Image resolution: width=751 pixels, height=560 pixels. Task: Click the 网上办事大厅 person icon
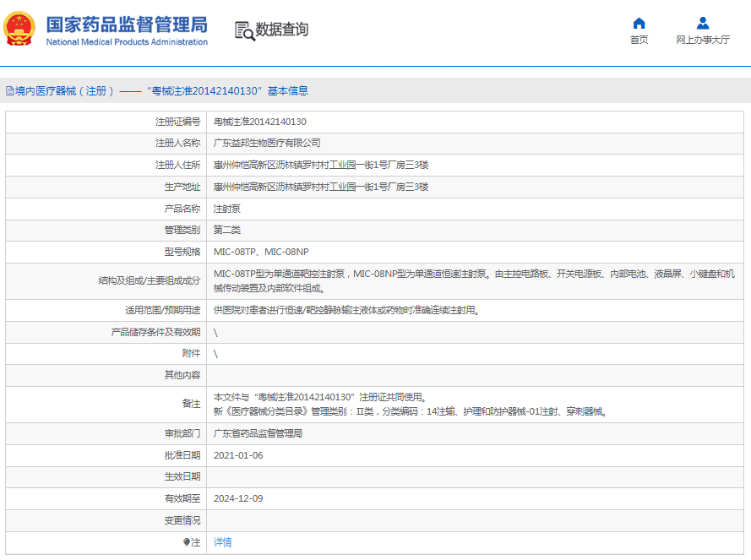pos(702,23)
